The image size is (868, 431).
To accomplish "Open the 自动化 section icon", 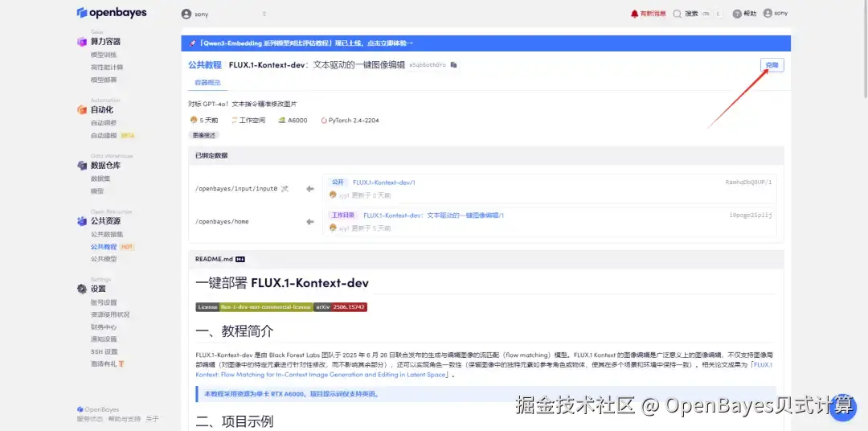I will tap(82, 109).
